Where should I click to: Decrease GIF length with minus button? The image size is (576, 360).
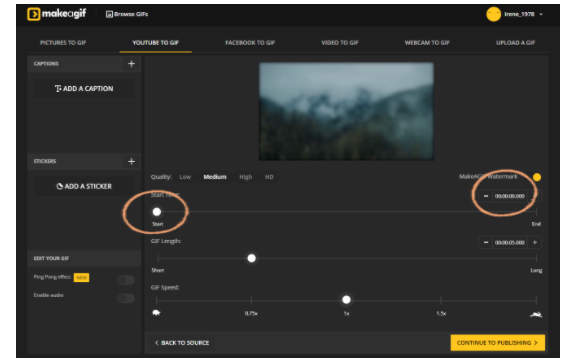point(486,242)
